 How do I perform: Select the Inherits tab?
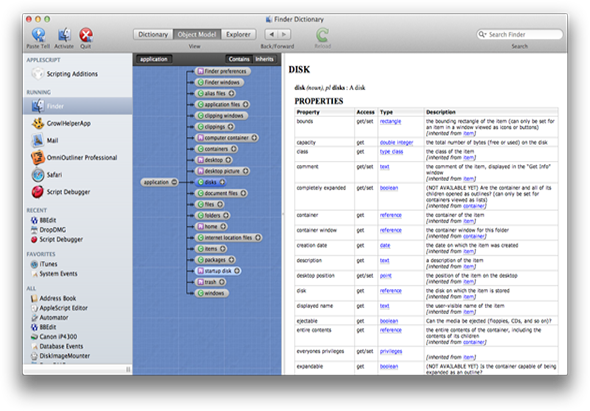264,59
